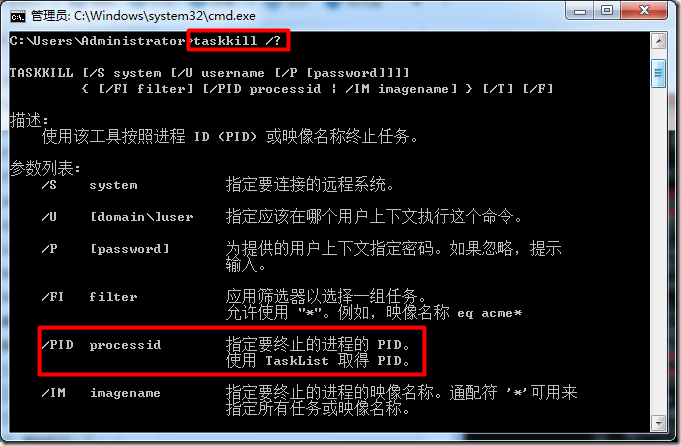Click the /S system parameter
Image resolution: width=681 pixels, height=446 pixels.
[89, 185]
